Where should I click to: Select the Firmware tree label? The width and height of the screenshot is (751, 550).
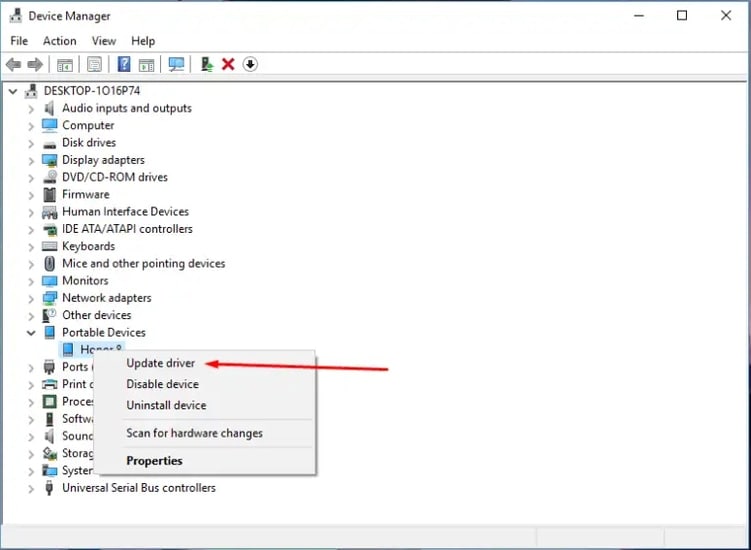tap(86, 195)
